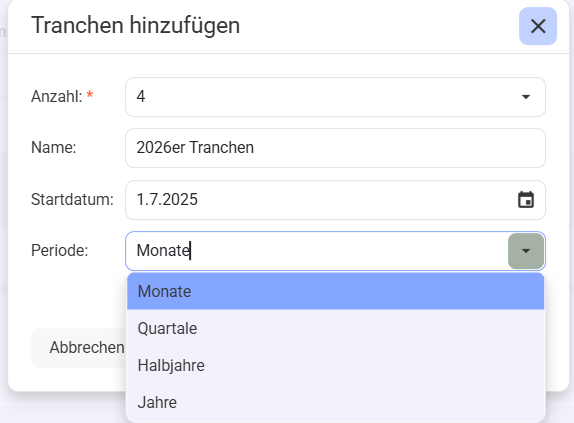Viewport: 574px width, 423px height.
Task: Click the Name label text
Action: pos(53,147)
